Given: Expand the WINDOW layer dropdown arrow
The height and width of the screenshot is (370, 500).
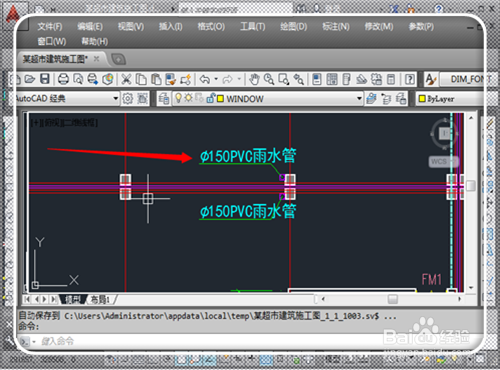Looking at the screenshot, I should click(x=359, y=98).
